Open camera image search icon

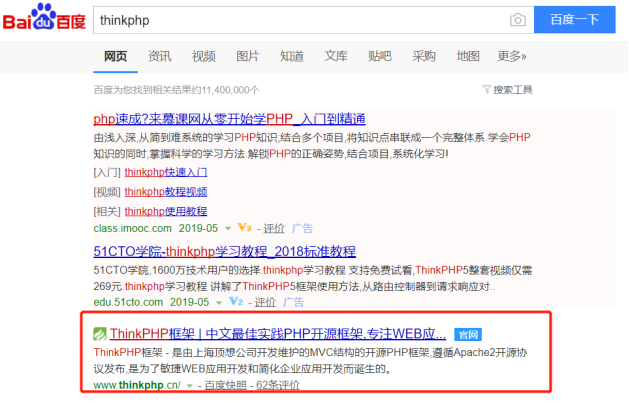click(x=517, y=20)
